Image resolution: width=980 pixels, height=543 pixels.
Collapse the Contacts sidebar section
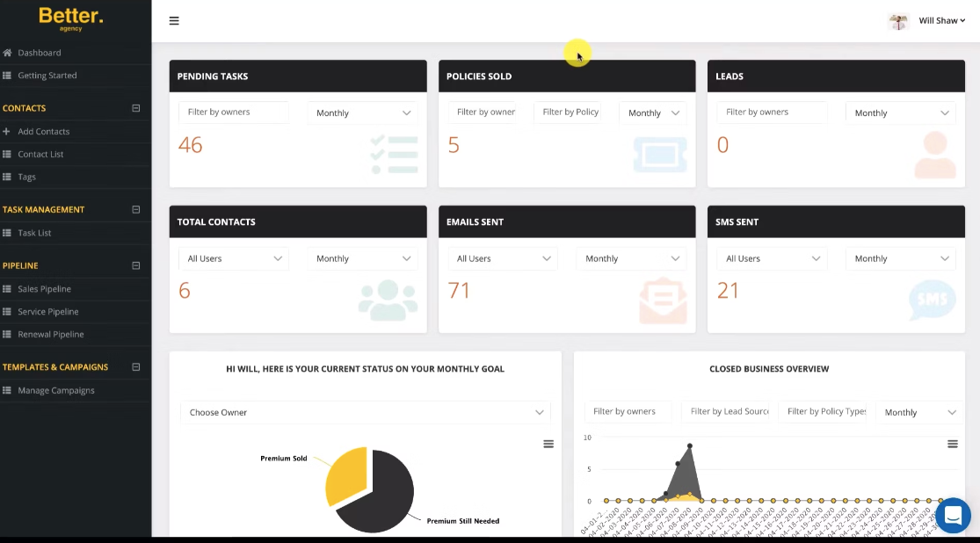pos(136,108)
